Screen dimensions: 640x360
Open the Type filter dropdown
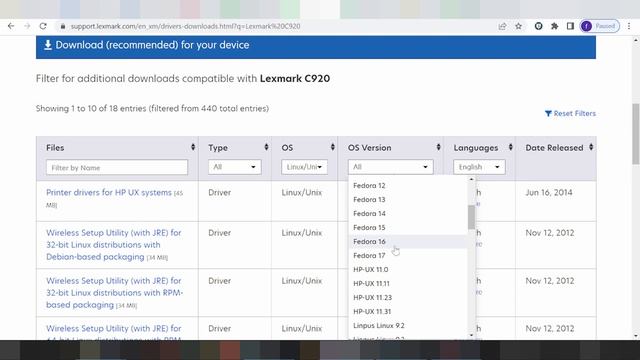tap(234, 167)
